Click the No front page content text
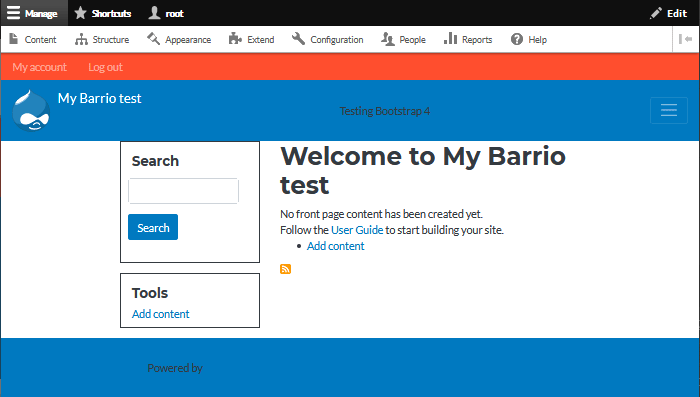 tap(381, 214)
